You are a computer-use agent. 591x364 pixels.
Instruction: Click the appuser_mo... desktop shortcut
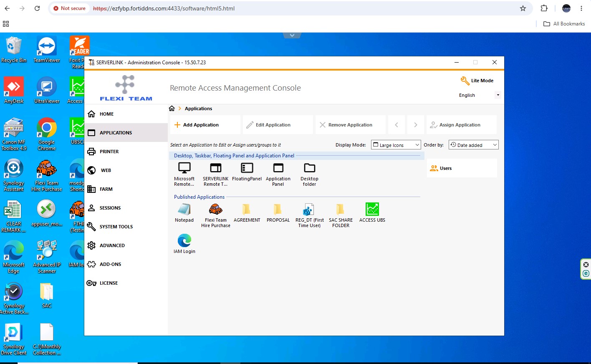click(x=47, y=213)
